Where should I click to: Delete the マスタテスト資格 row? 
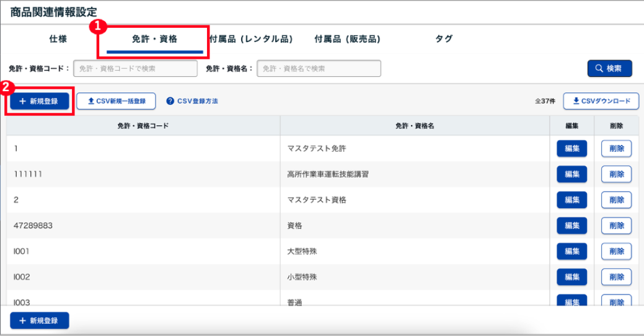(x=616, y=200)
